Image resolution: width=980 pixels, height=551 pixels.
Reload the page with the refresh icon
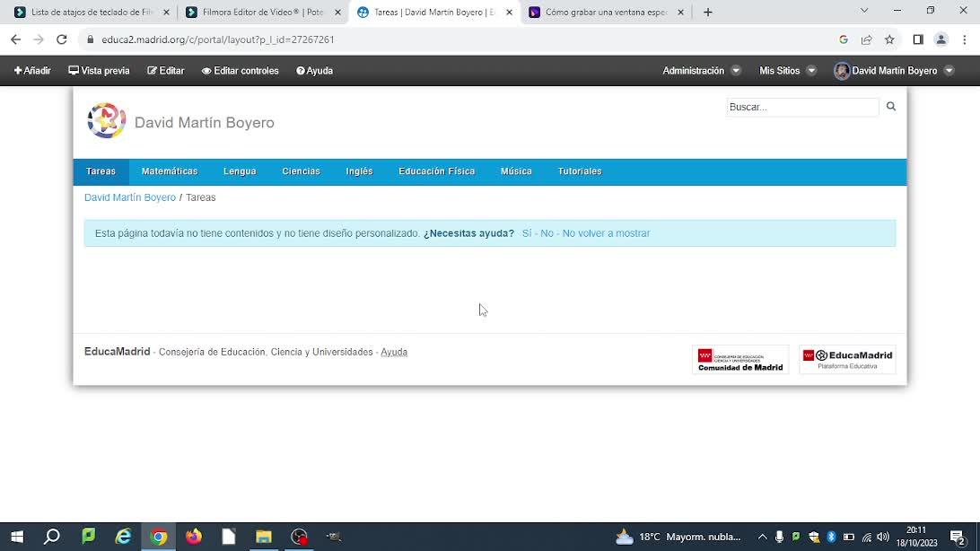click(61, 39)
